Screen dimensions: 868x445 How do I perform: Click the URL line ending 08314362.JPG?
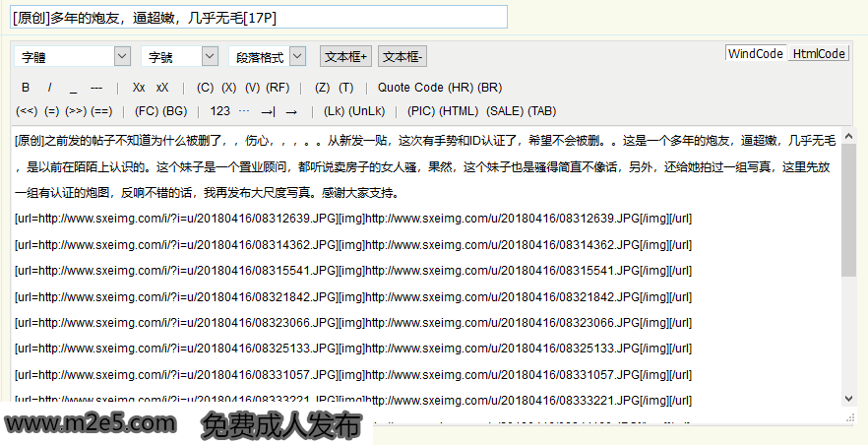353,244
